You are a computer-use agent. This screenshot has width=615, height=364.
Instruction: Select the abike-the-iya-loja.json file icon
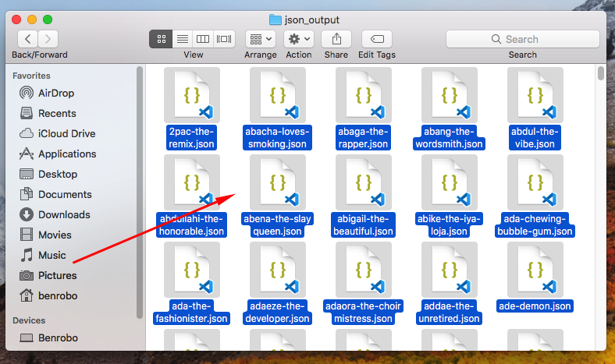(x=450, y=182)
